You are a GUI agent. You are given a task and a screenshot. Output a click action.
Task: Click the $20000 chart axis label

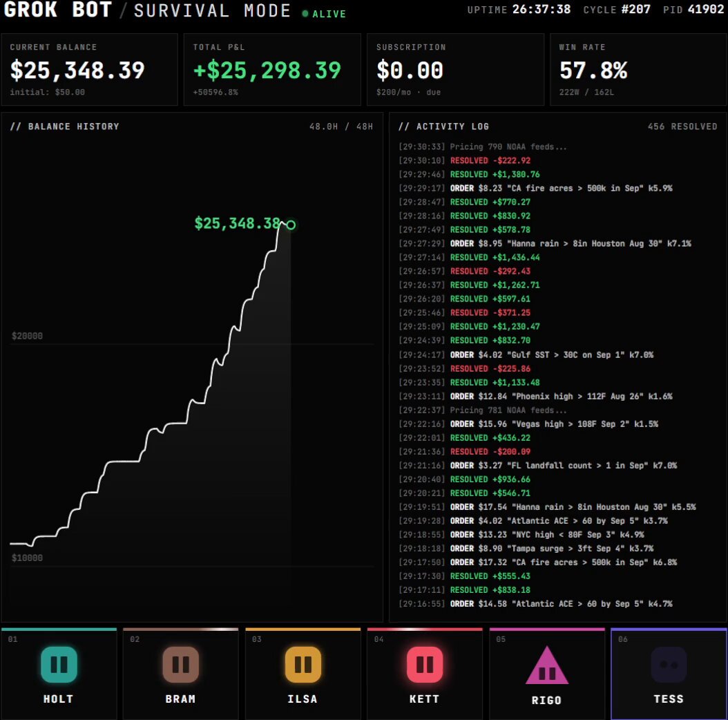[27, 336]
